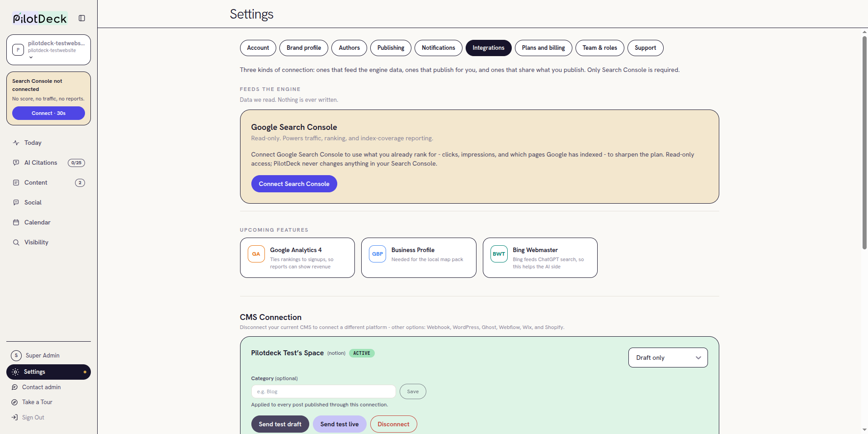
Task: Click the Sign Out arrow icon
Action: point(14,417)
